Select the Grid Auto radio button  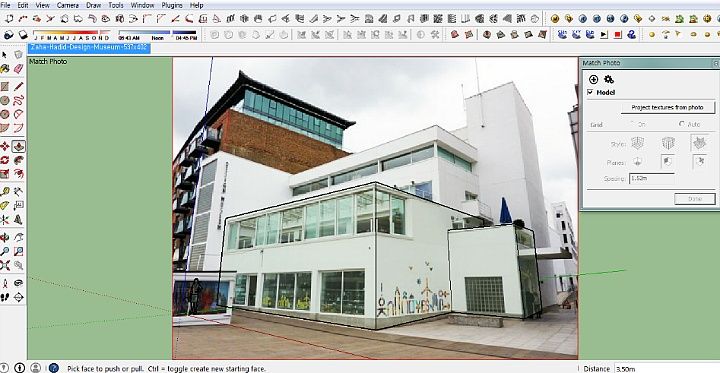point(682,124)
